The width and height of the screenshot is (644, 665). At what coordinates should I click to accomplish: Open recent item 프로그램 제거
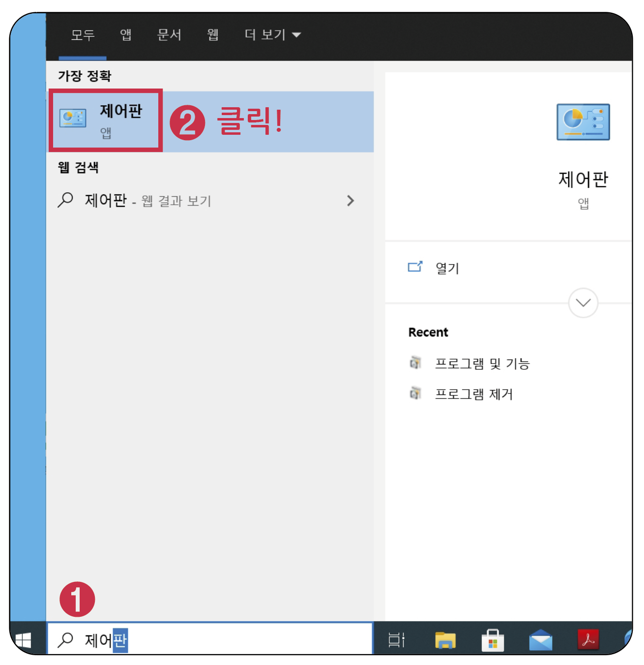pyautogui.click(x=474, y=394)
